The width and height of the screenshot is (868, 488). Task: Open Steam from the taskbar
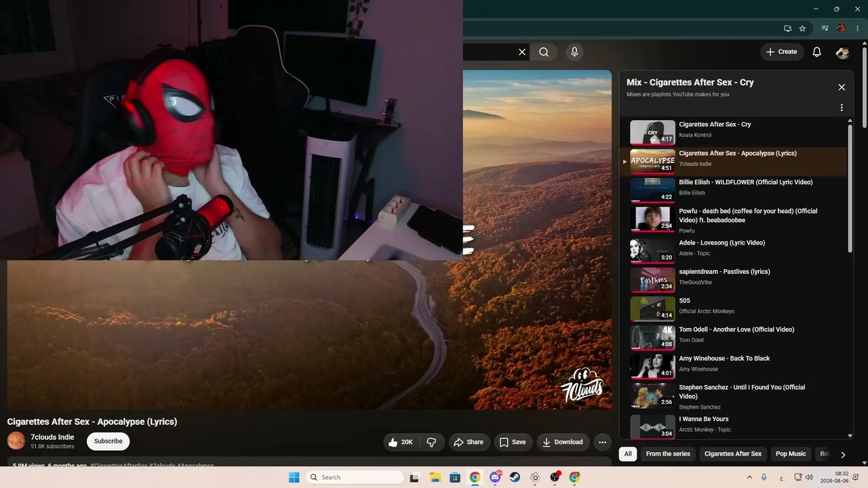pyautogui.click(x=515, y=477)
